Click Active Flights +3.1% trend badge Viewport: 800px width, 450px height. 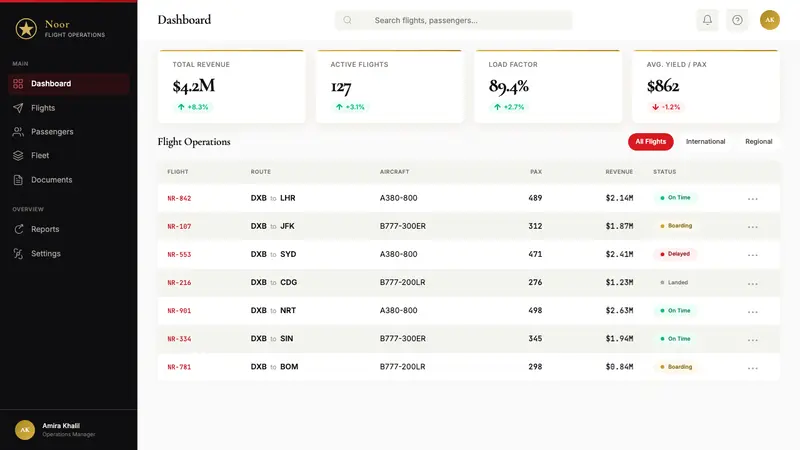click(350, 107)
